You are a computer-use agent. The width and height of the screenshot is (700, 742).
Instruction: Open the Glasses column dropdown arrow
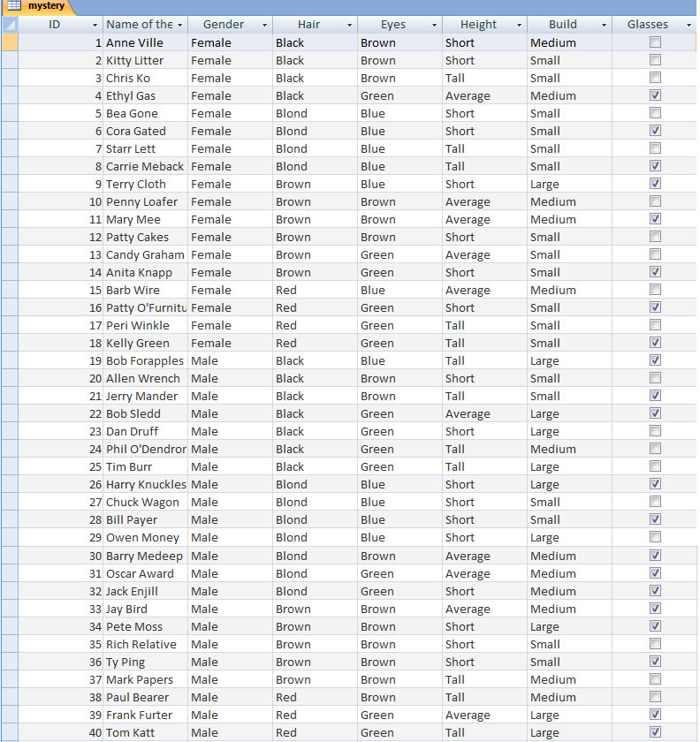coord(689,25)
